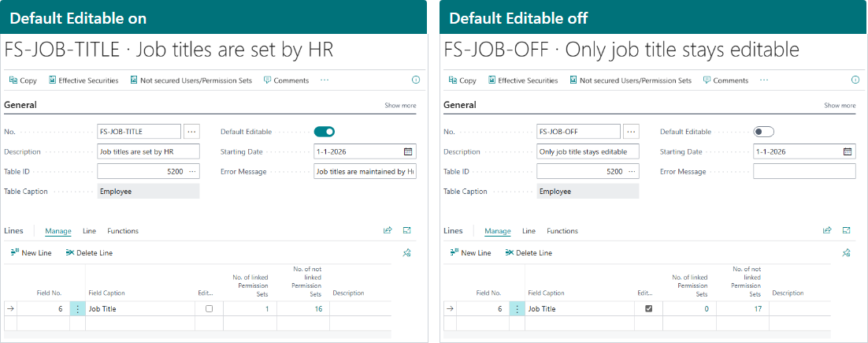
Task: Select Manage tab in FS-JOB-TITLE Lines
Action: coord(58,231)
